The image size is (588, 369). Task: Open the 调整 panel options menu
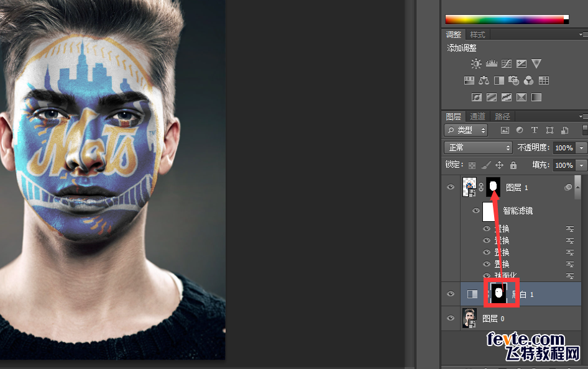pyautogui.click(x=583, y=34)
